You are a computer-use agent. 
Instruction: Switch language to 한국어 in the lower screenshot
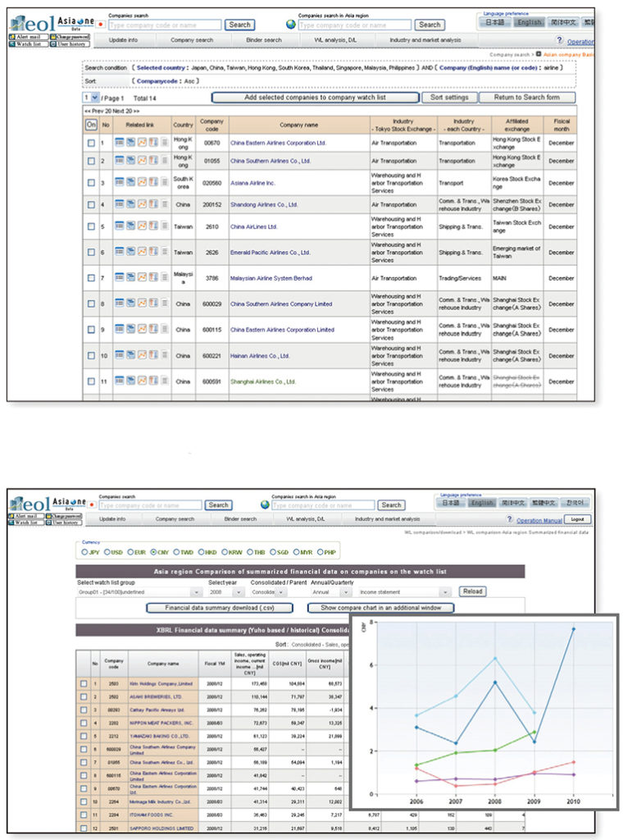pos(576,503)
